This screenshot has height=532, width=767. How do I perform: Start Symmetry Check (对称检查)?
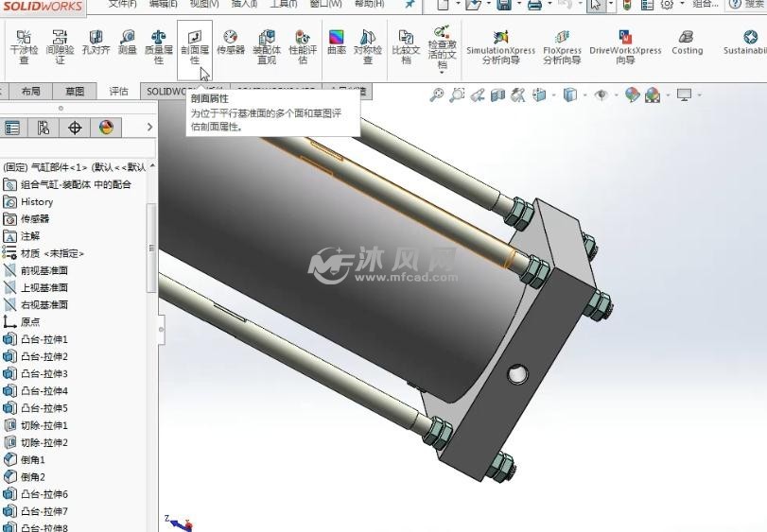coord(367,47)
